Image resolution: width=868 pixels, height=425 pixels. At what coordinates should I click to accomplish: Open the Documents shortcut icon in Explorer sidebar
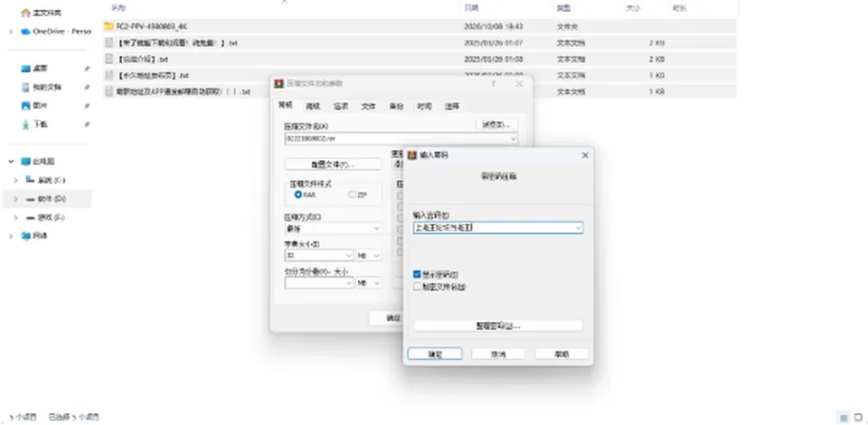tap(25, 88)
